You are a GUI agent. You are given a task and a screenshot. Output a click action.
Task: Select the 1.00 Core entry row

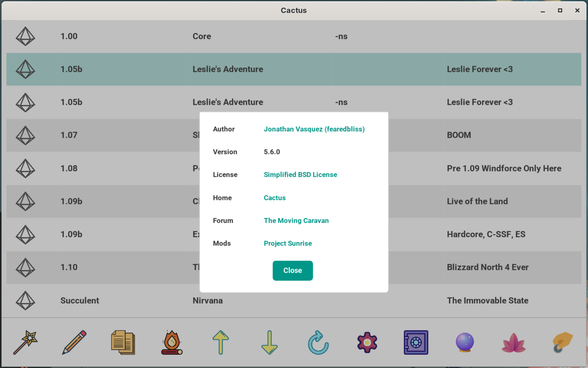point(294,36)
